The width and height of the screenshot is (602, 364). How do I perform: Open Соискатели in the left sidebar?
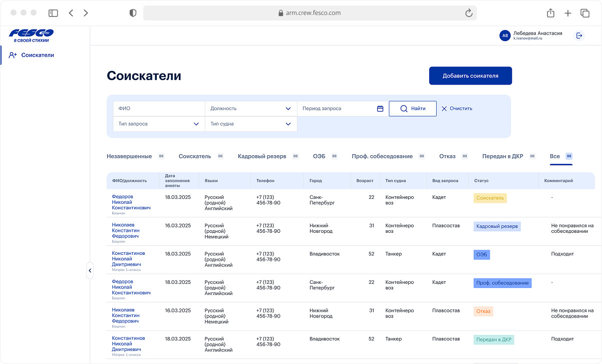point(38,55)
